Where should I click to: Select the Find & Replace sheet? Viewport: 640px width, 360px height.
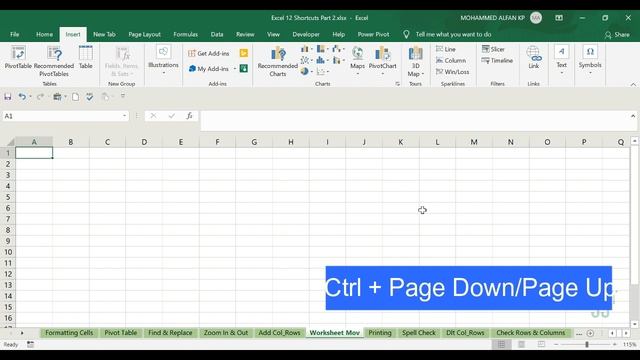pyautogui.click(x=170, y=333)
